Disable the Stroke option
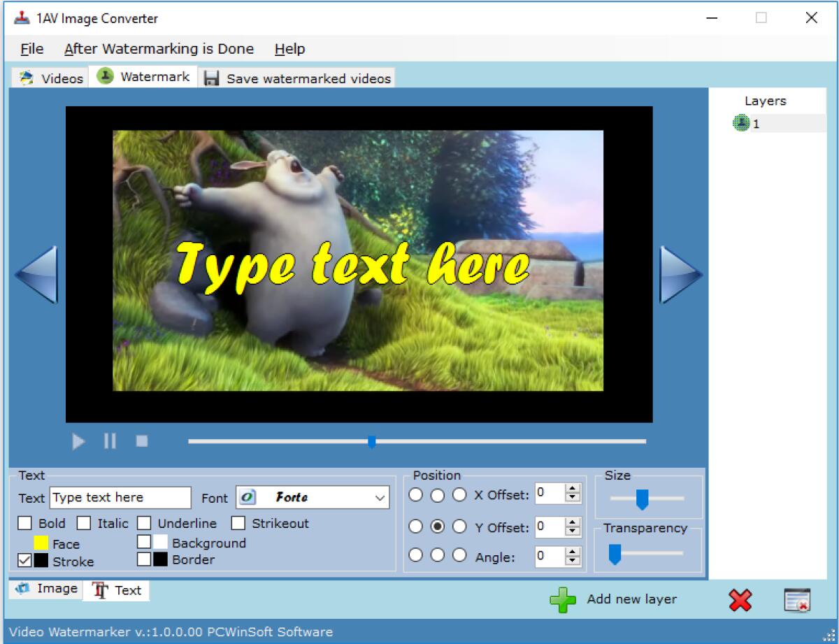Viewport: 839px width, 644px height. coord(24,561)
